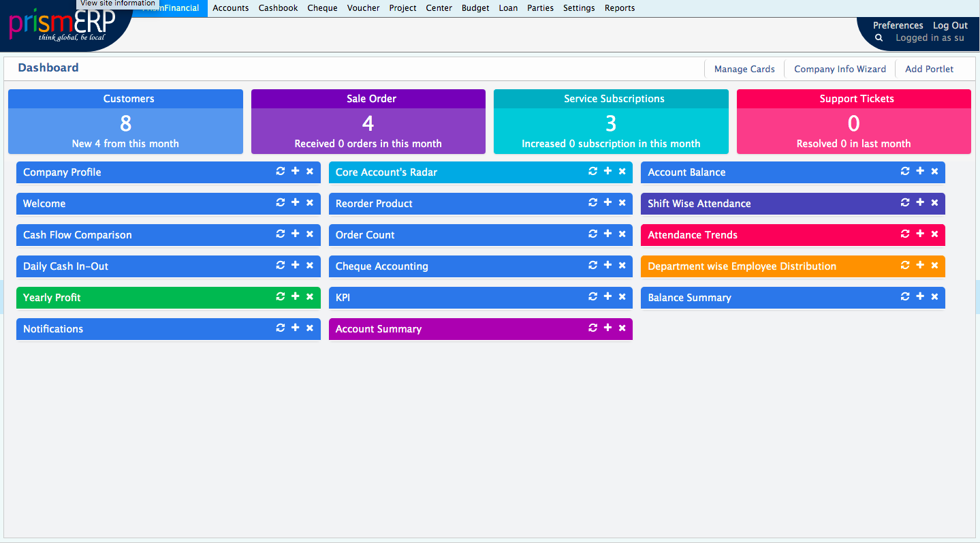Refresh the Yearly Profit portlet
The height and width of the screenshot is (543, 980).
(x=280, y=297)
